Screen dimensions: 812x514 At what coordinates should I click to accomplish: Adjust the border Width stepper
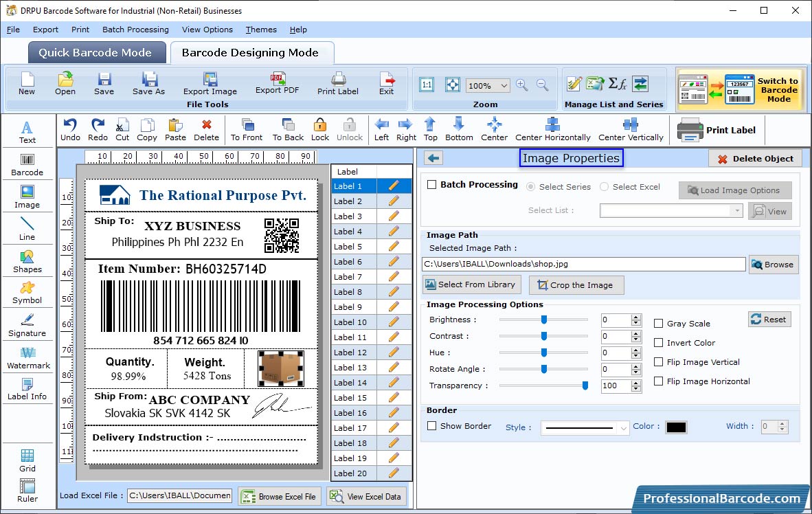coord(782,427)
